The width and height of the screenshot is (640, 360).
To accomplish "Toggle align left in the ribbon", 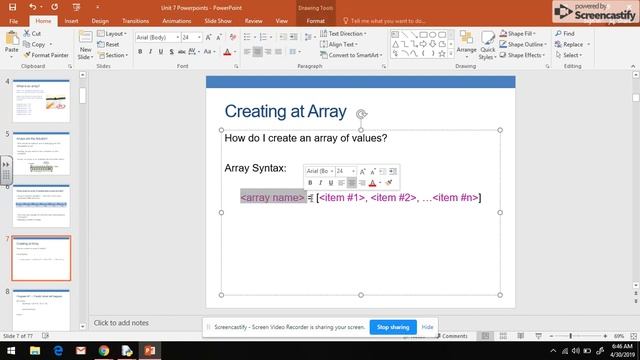I will 247,52.
